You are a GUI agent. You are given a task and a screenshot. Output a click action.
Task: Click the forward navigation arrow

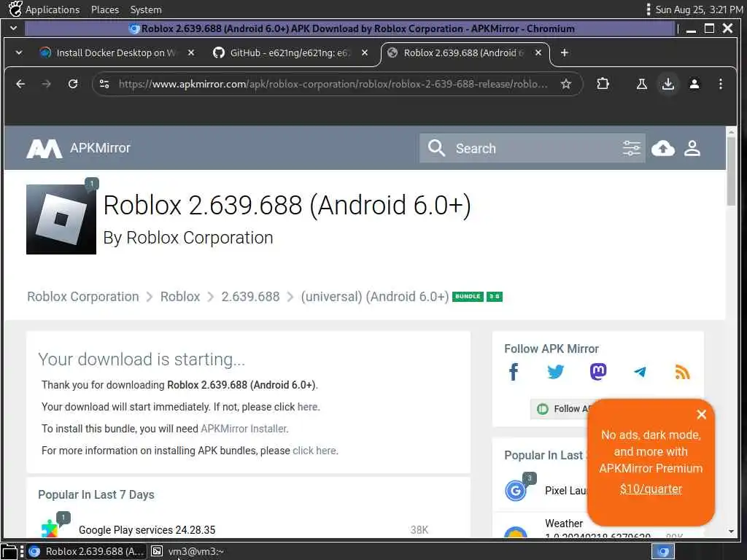click(46, 85)
